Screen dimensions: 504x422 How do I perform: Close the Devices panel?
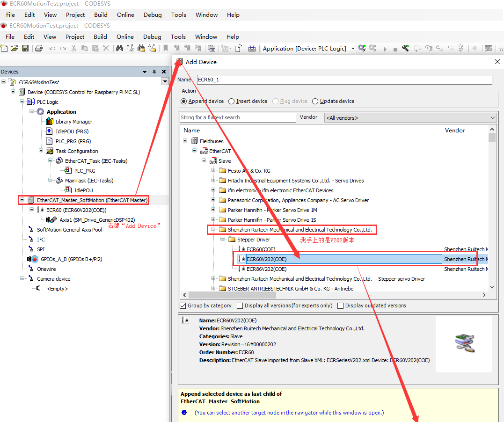[164, 72]
